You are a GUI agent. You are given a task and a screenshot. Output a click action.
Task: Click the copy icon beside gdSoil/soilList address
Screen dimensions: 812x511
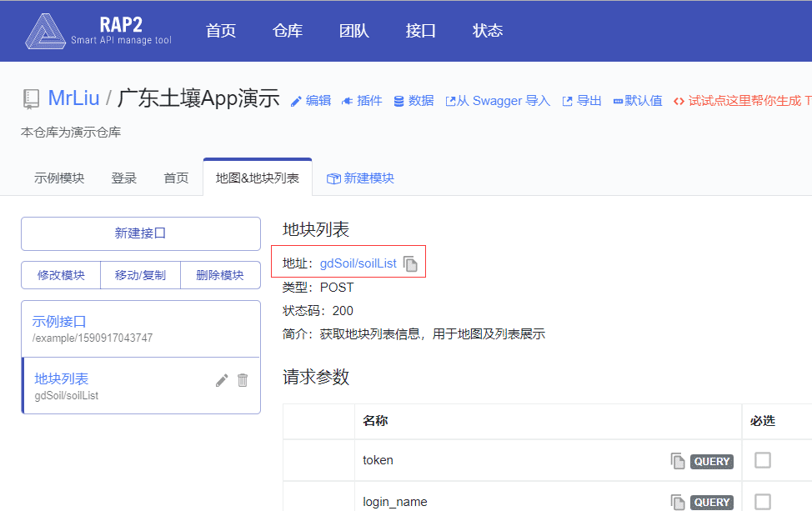[410, 263]
